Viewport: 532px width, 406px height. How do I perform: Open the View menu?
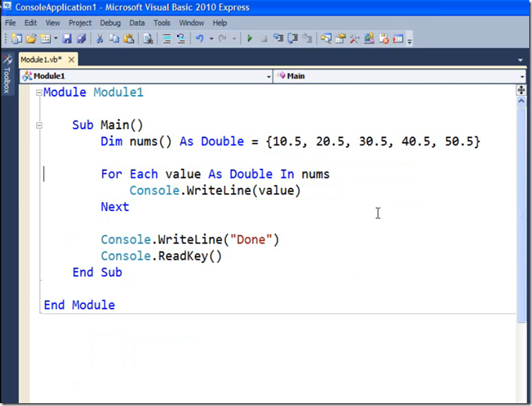click(x=53, y=23)
